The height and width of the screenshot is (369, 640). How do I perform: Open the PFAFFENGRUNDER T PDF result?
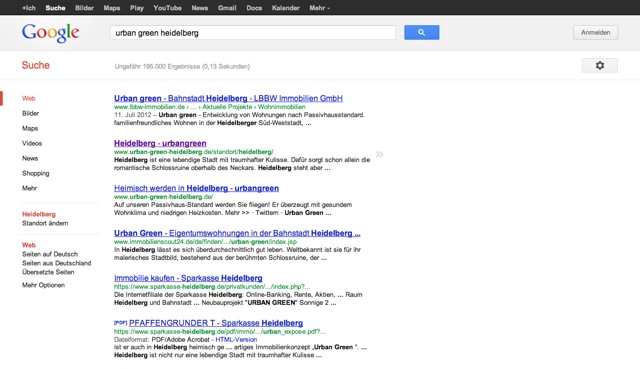216,323
